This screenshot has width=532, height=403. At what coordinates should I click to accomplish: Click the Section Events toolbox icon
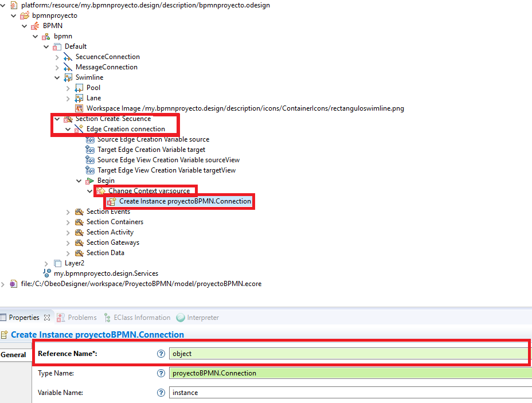tap(79, 212)
